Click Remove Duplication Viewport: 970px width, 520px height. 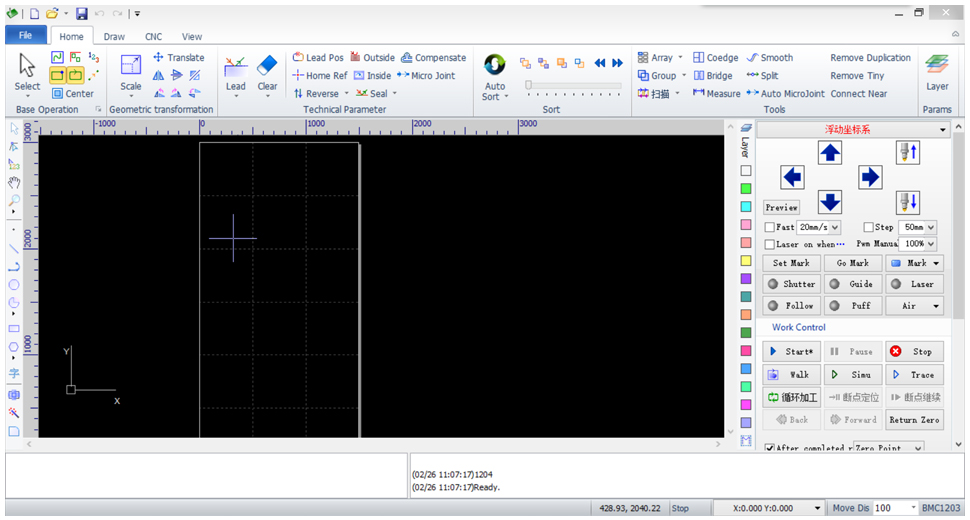pos(870,58)
